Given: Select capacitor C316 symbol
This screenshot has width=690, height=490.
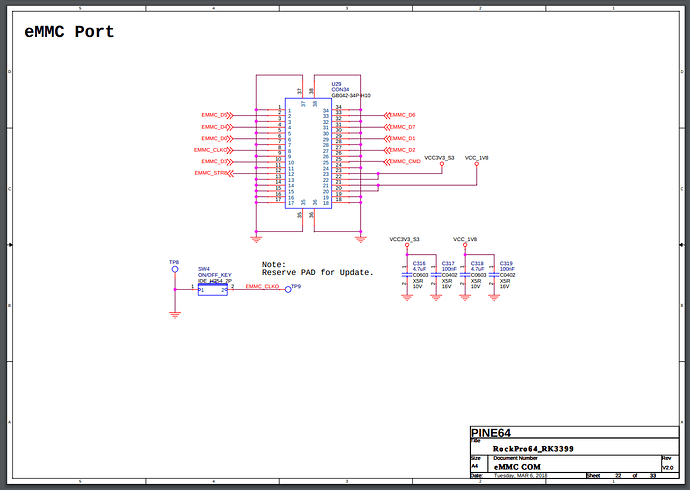Looking at the screenshot, I should click(x=407, y=275).
